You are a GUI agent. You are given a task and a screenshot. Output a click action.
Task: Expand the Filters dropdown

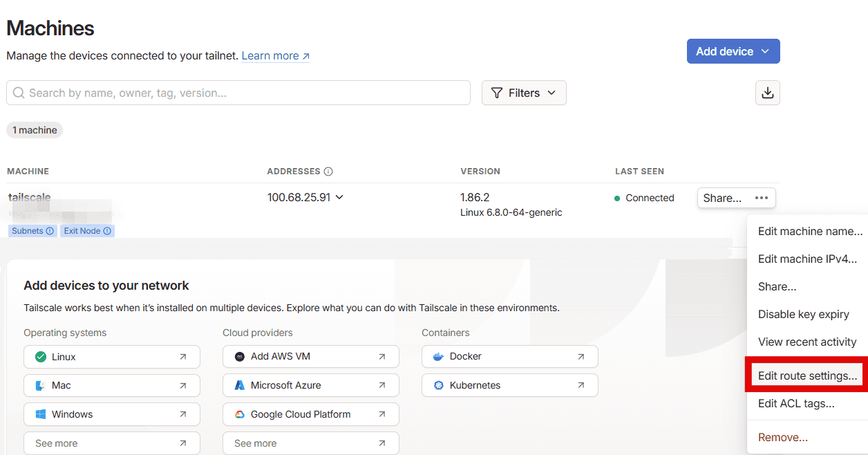[524, 93]
